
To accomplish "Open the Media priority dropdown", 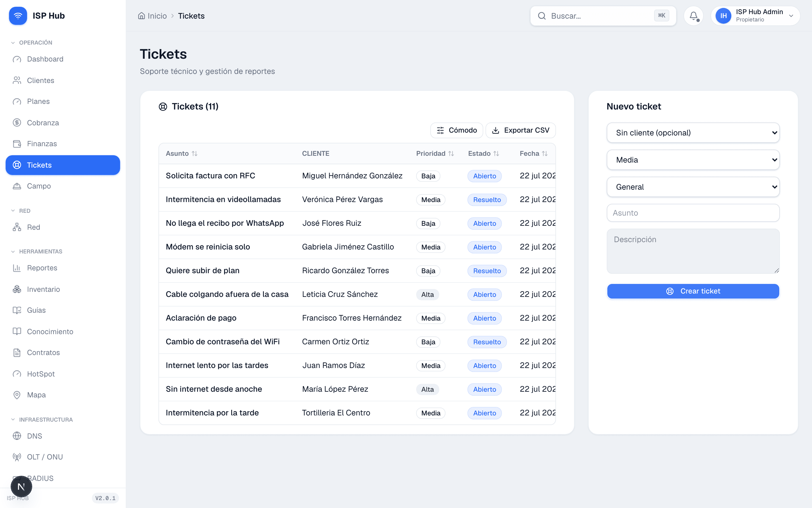I will 693,160.
